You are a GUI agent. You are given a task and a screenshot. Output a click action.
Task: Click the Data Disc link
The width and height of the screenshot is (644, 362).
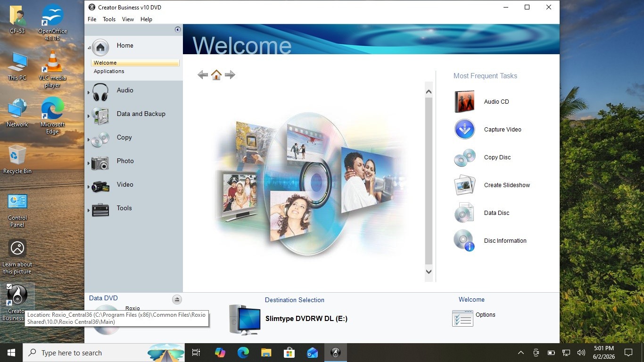coord(496,213)
